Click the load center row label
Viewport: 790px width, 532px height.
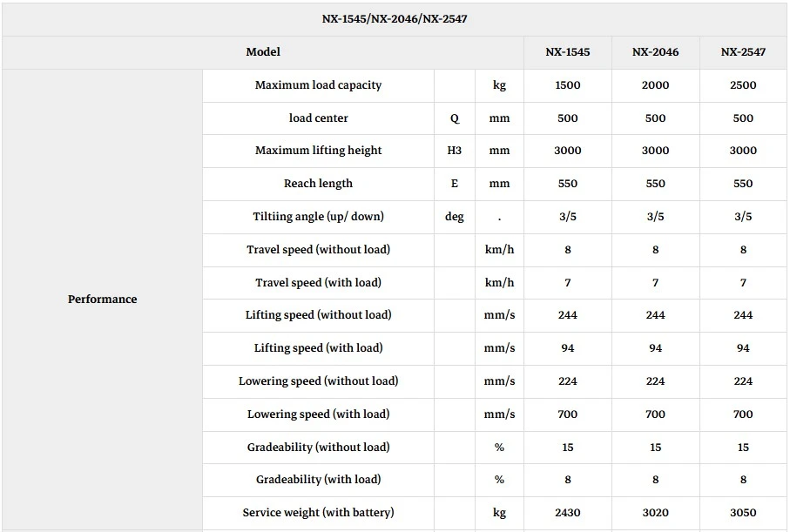(318, 118)
